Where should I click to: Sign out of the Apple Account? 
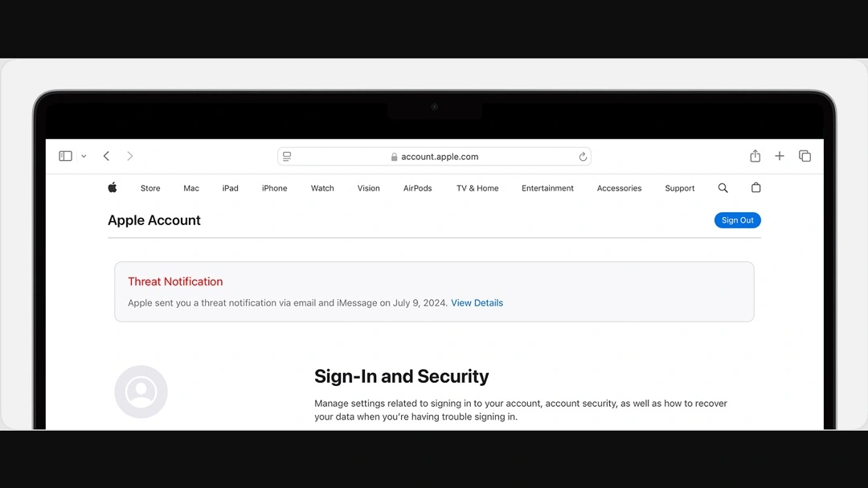[737, 219]
